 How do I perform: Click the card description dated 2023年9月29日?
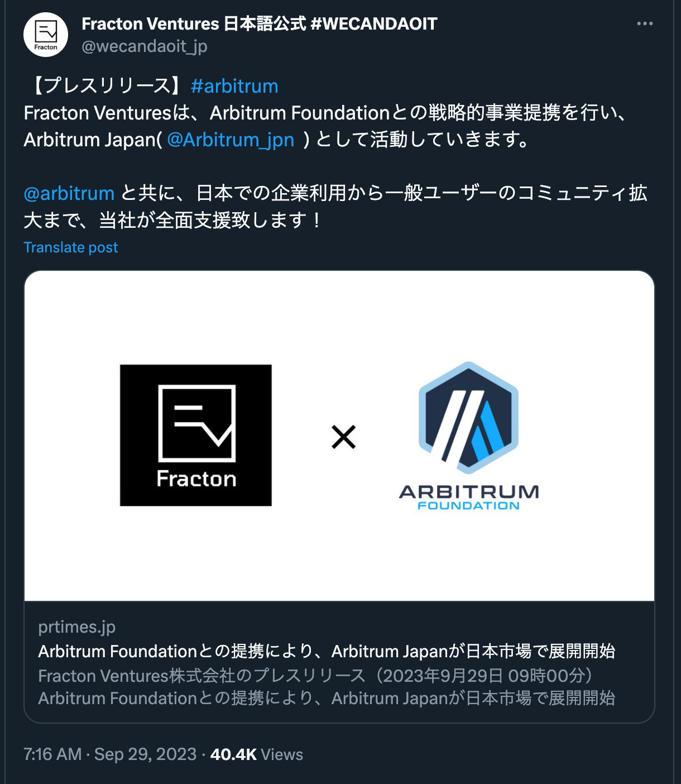pyautogui.click(x=315, y=676)
